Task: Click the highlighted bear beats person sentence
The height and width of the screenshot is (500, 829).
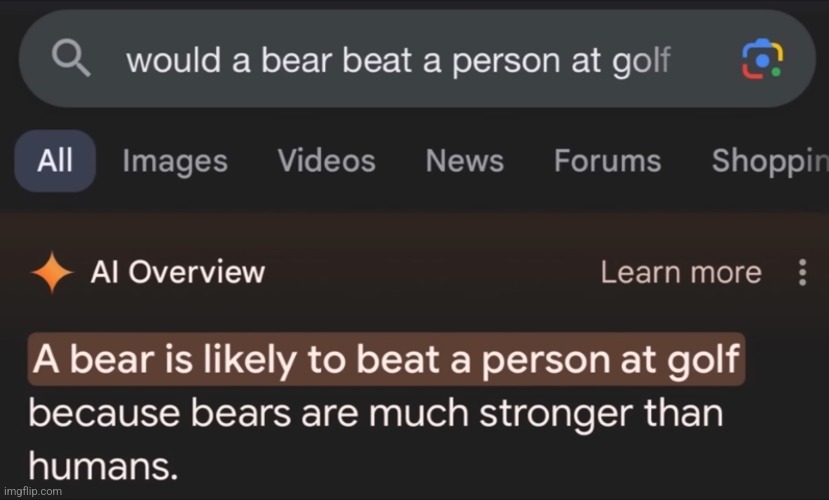Action: pyautogui.click(x=386, y=359)
